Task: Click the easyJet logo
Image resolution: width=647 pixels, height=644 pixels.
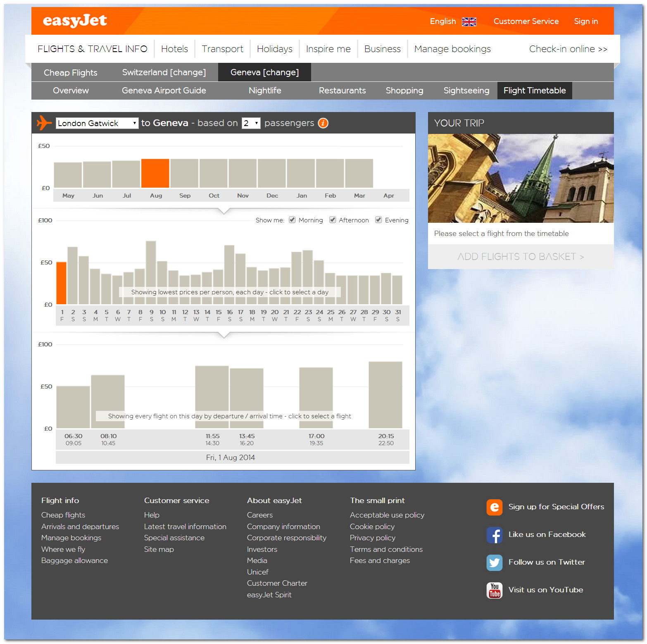Action: [x=75, y=21]
